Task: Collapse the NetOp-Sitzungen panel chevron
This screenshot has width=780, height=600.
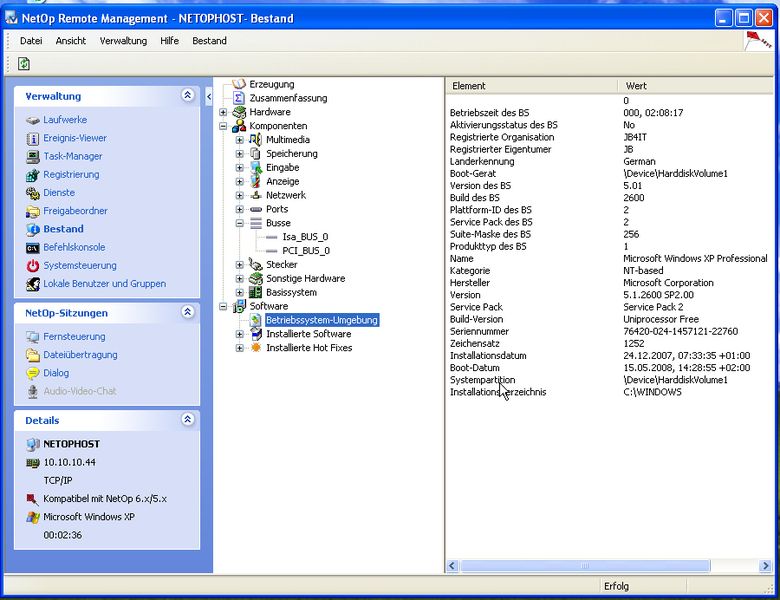Action: pyautogui.click(x=188, y=312)
